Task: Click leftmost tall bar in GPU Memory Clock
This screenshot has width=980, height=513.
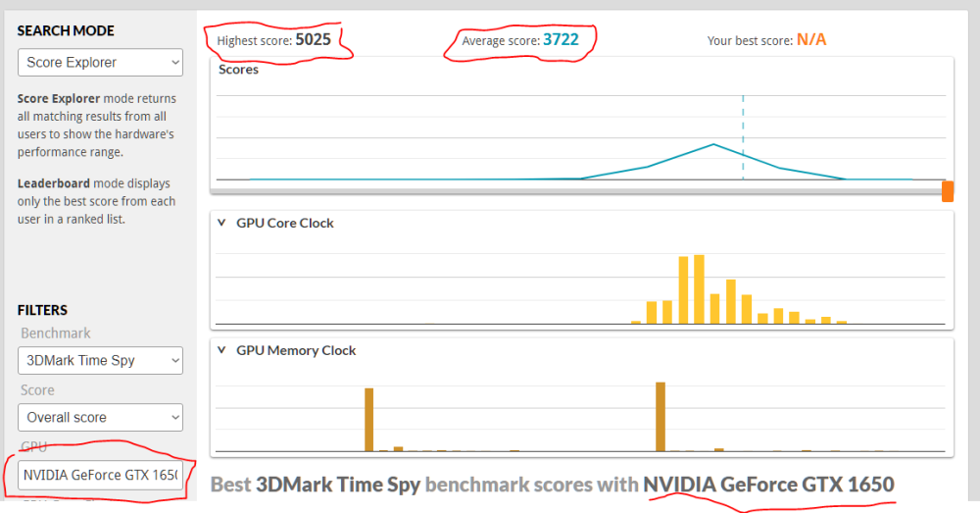Action: coord(369,419)
